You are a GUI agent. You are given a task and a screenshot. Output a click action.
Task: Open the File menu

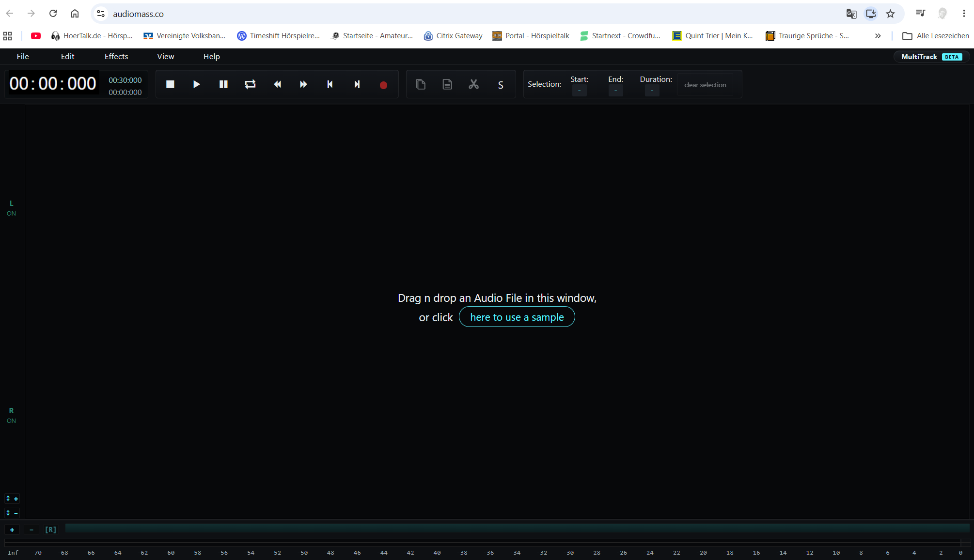pos(23,57)
